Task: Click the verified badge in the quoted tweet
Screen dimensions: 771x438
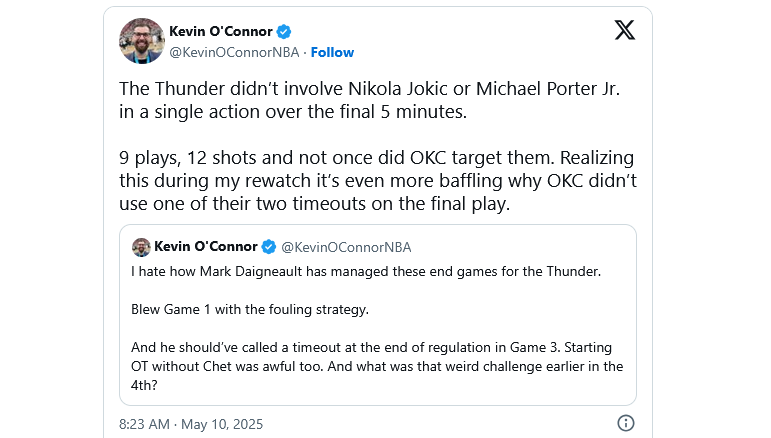Action: point(267,247)
